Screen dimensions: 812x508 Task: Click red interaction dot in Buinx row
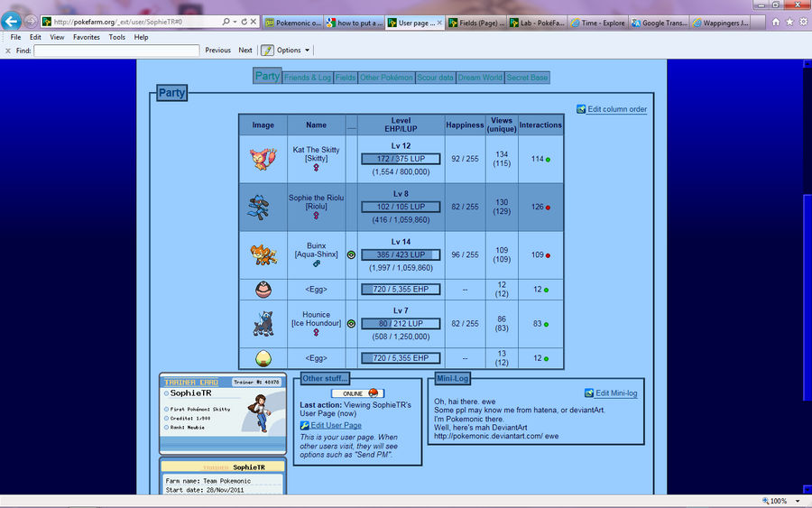[x=548, y=256]
